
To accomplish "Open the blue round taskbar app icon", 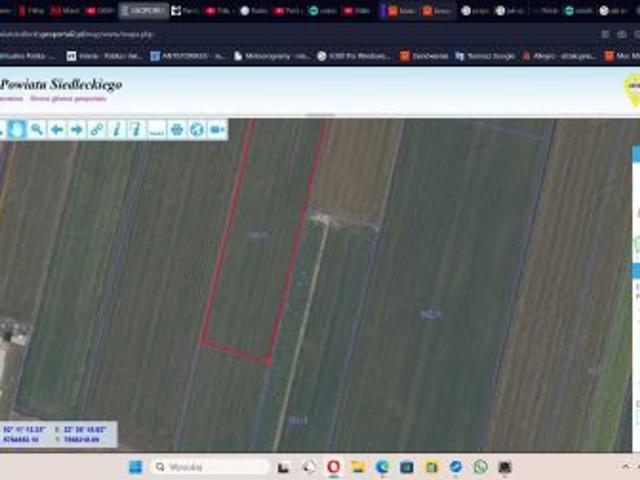I will (456, 467).
